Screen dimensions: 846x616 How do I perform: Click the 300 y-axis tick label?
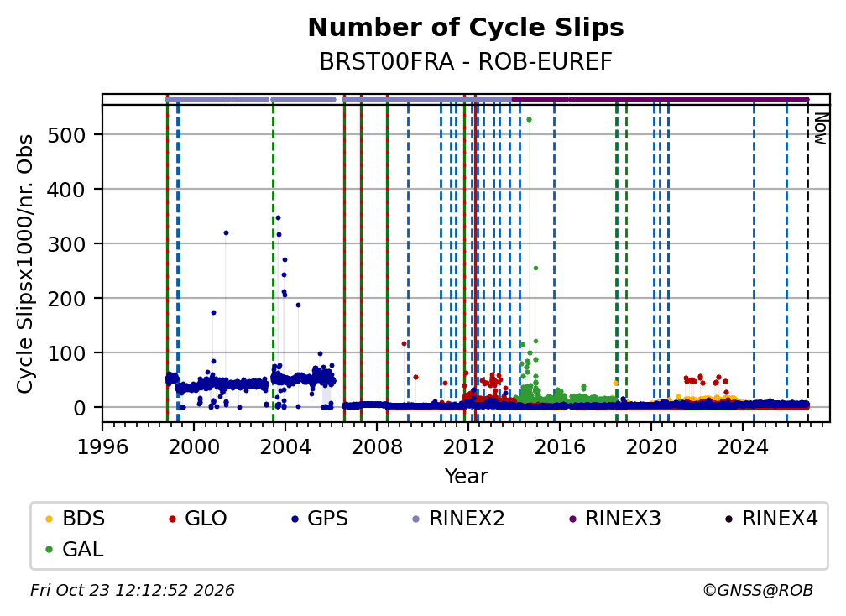coord(66,244)
